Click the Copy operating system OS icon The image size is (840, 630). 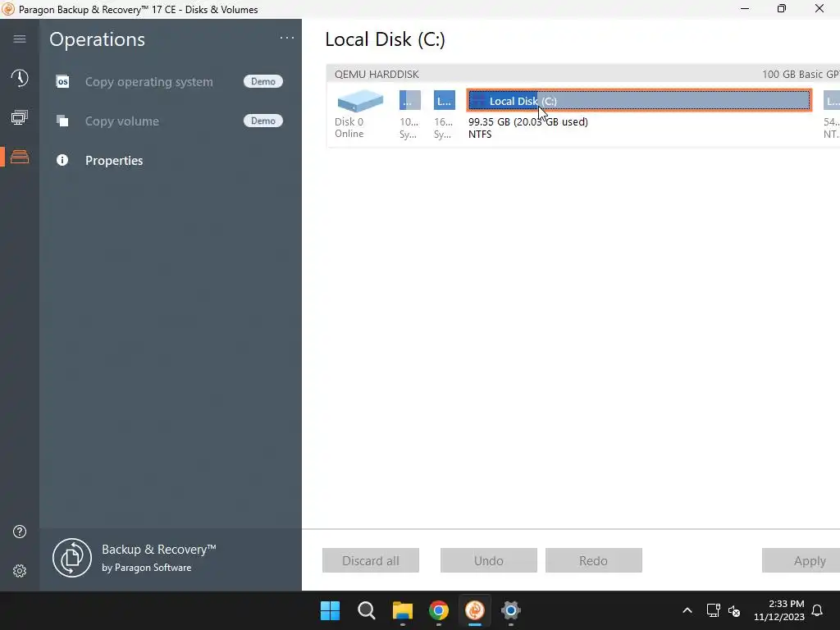point(62,81)
